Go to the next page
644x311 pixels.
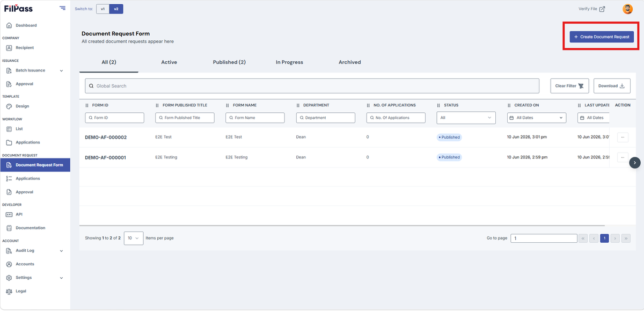[x=615, y=238]
